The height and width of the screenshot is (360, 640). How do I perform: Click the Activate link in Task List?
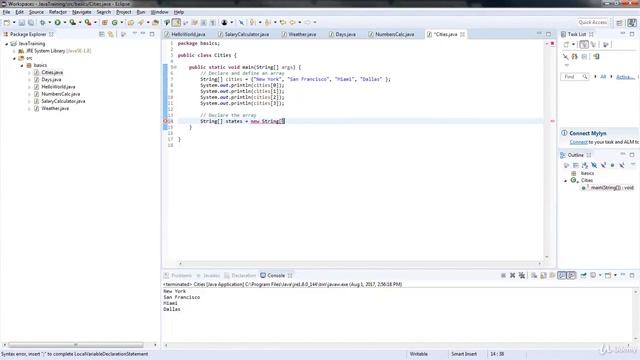point(625,77)
